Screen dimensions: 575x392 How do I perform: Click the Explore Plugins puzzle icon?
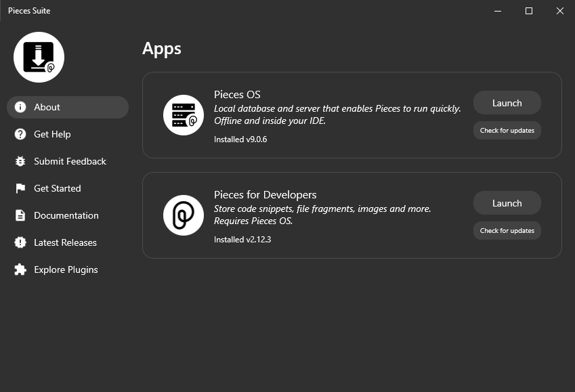coord(20,269)
